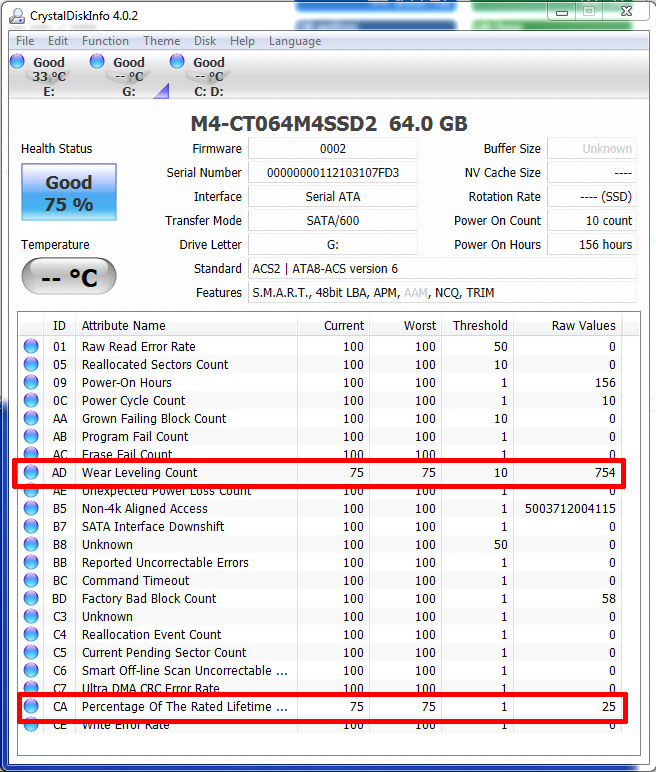
Task: Select Reallocated Sectors Count attribute name
Action: pos(155,365)
